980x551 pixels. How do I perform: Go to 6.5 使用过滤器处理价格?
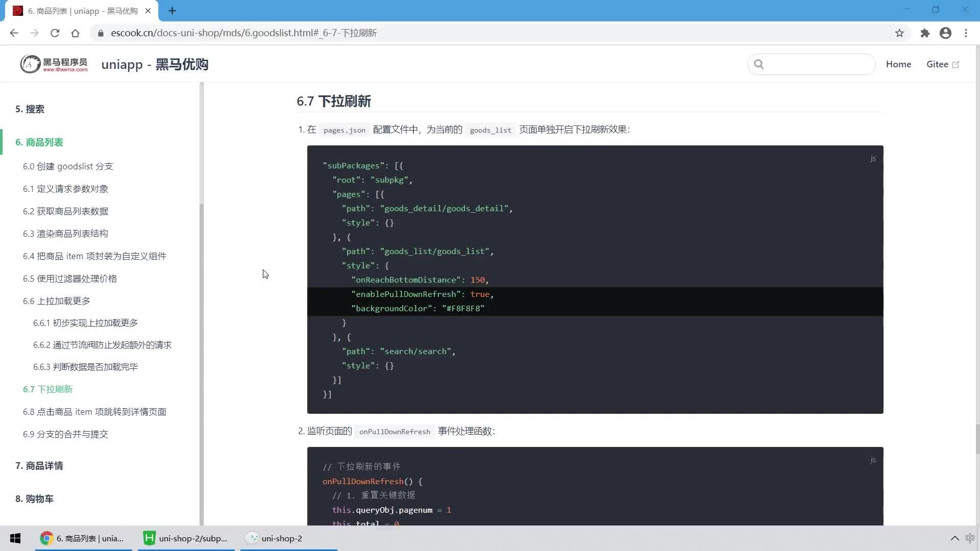click(70, 279)
